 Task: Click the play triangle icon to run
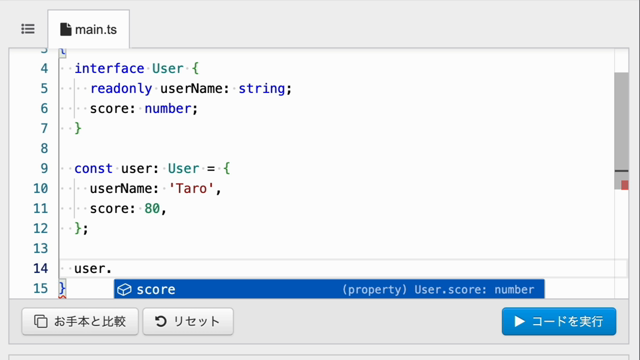tap(519, 321)
